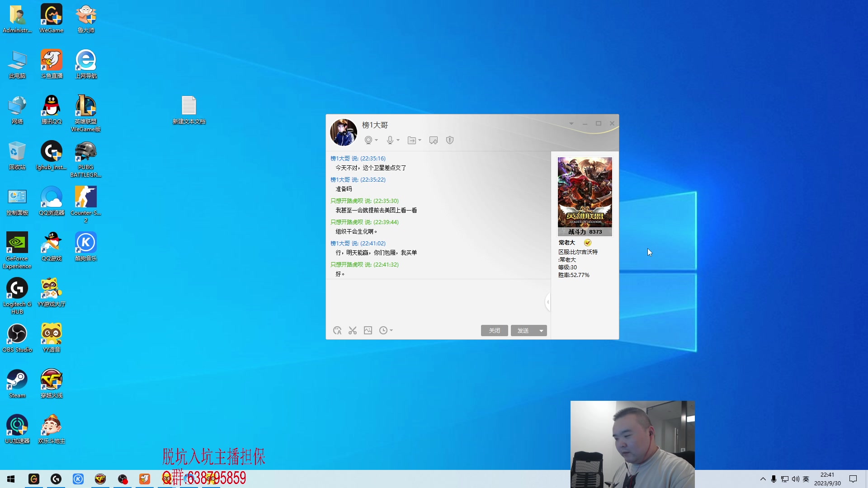Click the create group chat icon
The image size is (868, 488).
[433, 140]
